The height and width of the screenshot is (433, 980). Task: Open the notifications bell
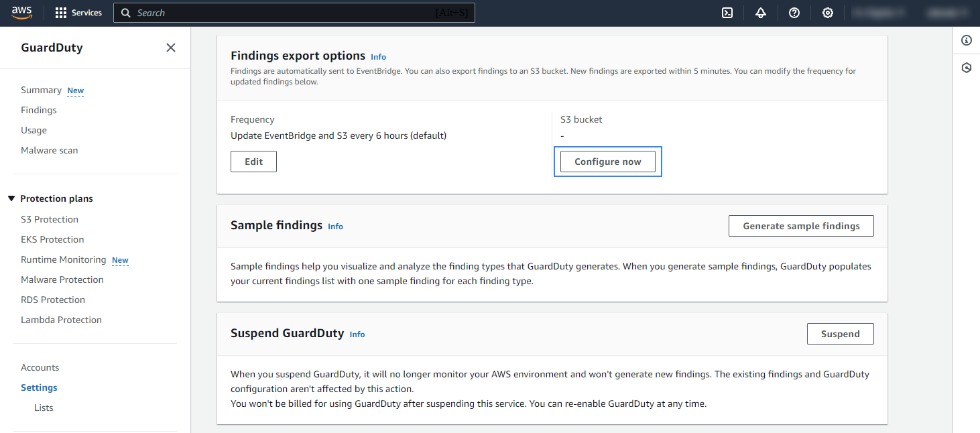click(x=761, y=13)
